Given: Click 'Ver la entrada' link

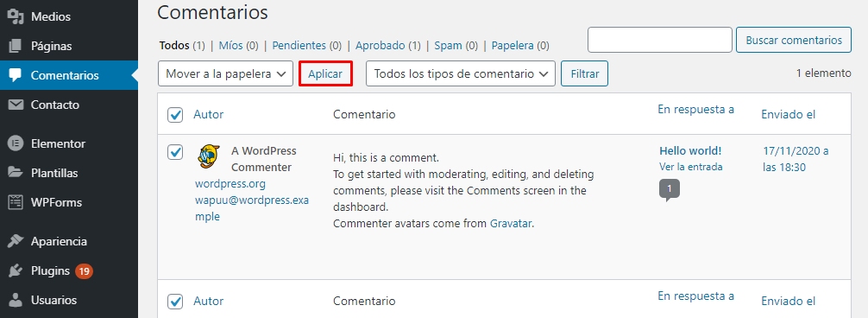Looking at the screenshot, I should click(x=691, y=166).
